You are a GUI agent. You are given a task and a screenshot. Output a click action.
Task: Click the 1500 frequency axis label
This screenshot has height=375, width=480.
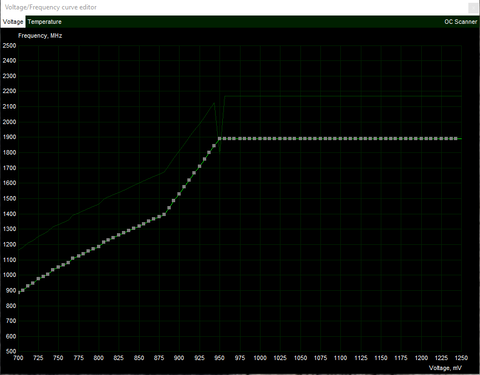(9, 199)
